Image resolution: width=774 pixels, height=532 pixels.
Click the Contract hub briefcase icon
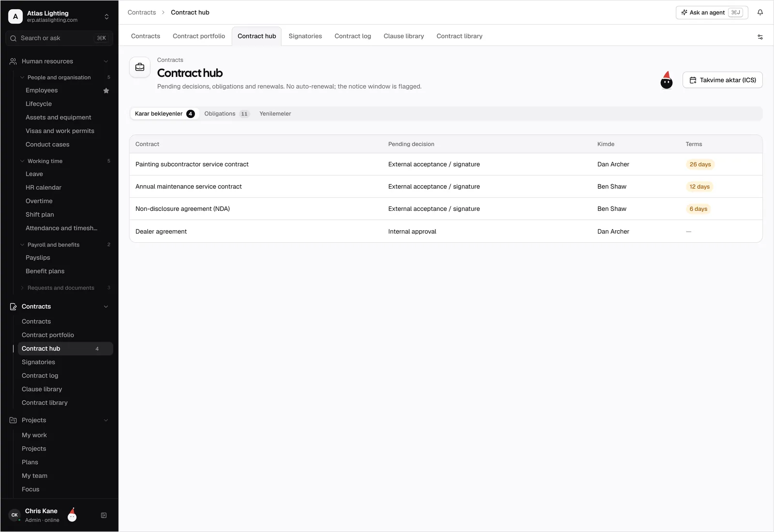click(140, 67)
